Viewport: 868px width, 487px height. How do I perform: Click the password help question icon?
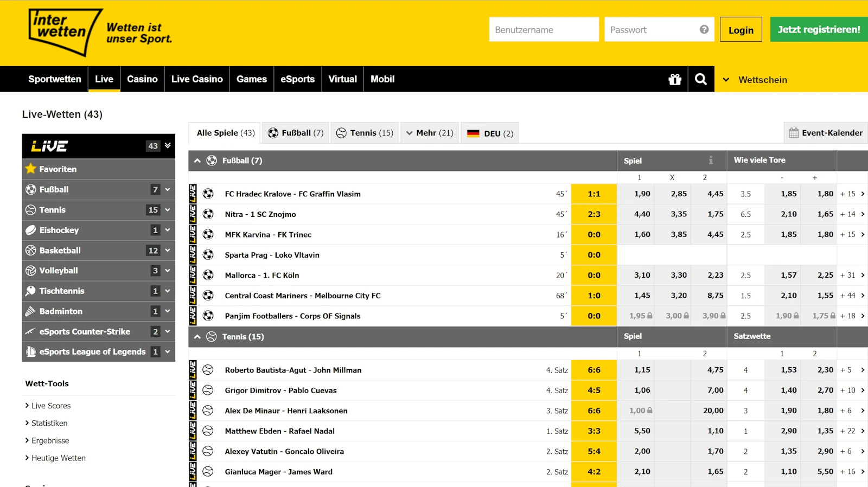(704, 30)
